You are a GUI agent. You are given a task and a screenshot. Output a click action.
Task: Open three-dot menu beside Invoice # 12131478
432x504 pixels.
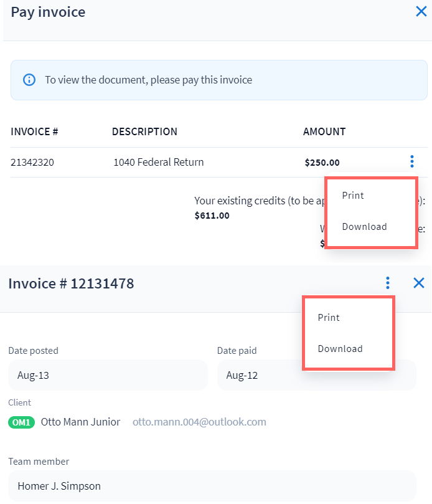pos(388,283)
